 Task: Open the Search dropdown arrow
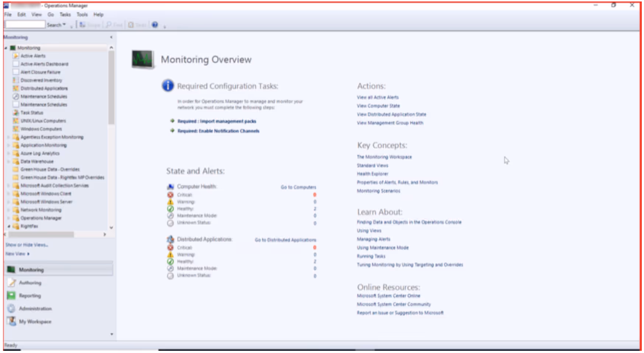[x=65, y=25]
